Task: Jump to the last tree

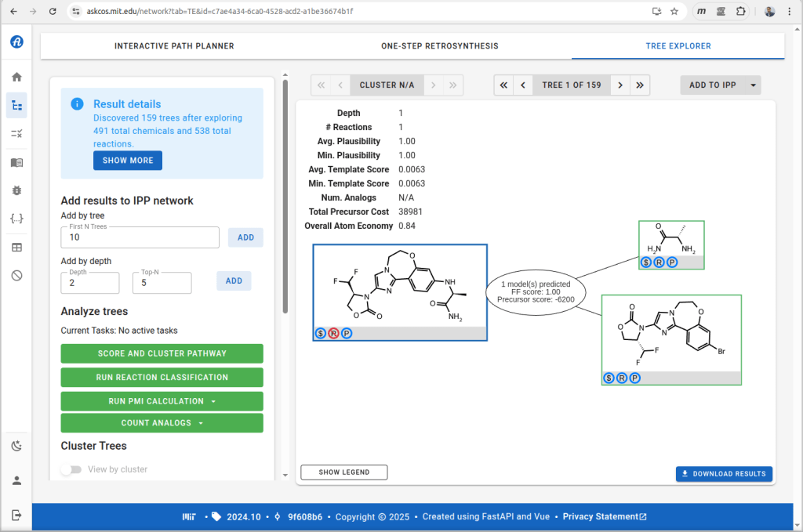Action: coord(641,85)
